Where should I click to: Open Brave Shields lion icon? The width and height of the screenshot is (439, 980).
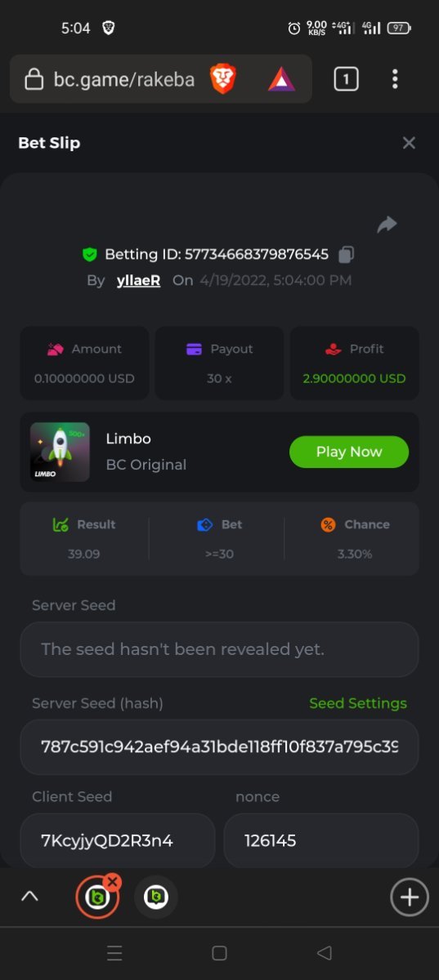(223, 78)
